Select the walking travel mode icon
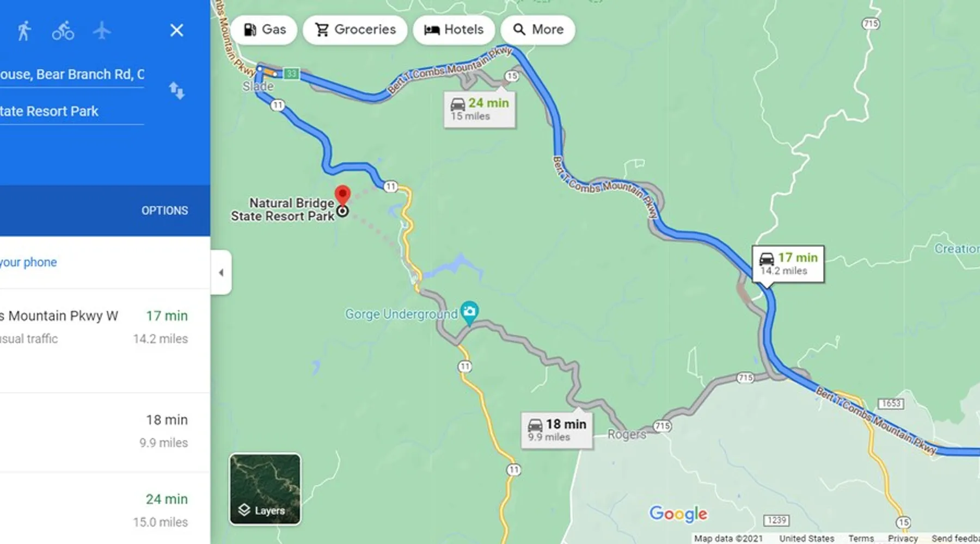980x544 pixels. pos(24,30)
